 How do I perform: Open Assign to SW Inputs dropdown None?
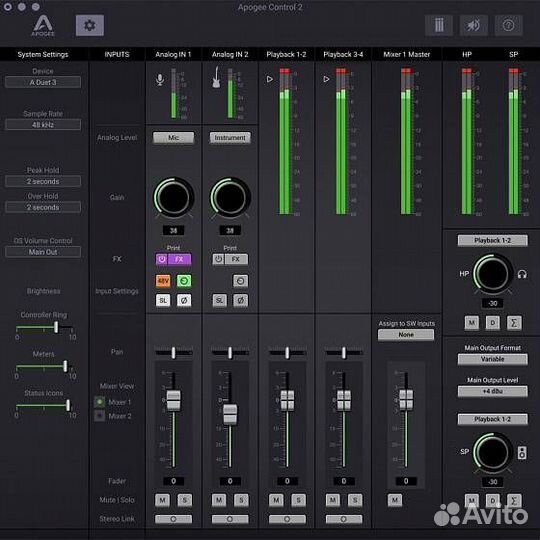406,335
